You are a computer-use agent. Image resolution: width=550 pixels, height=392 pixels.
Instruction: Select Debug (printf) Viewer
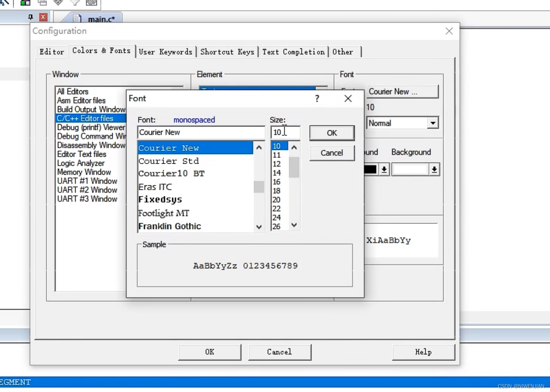[x=91, y=127]
